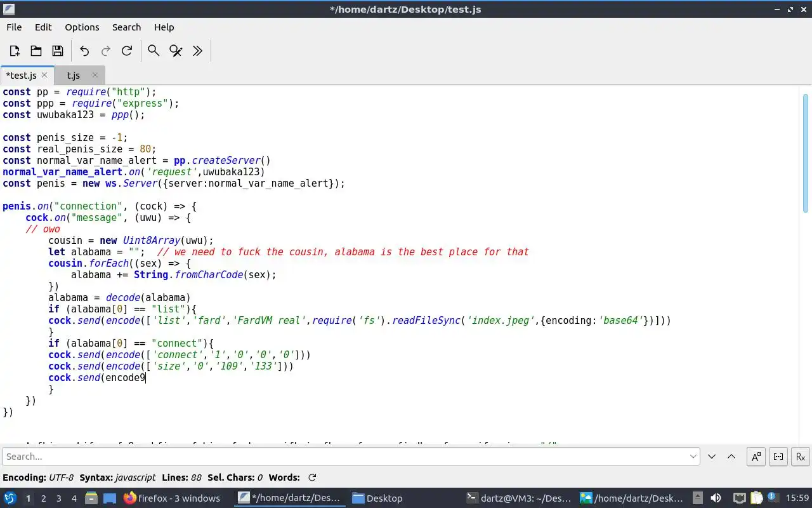Click the Sel. Chars: 0 status entry
The width and height of the screenshot is (812, 508).
(235, 478)
